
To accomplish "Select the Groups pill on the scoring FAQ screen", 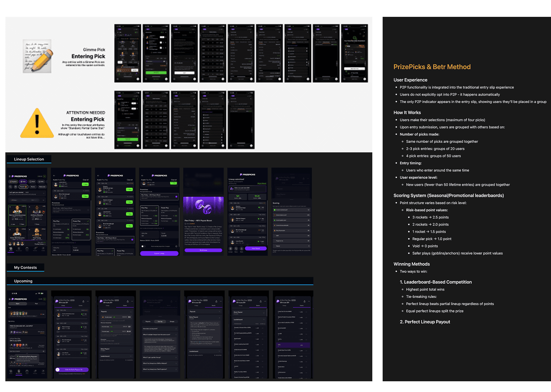I will (172, 322).
